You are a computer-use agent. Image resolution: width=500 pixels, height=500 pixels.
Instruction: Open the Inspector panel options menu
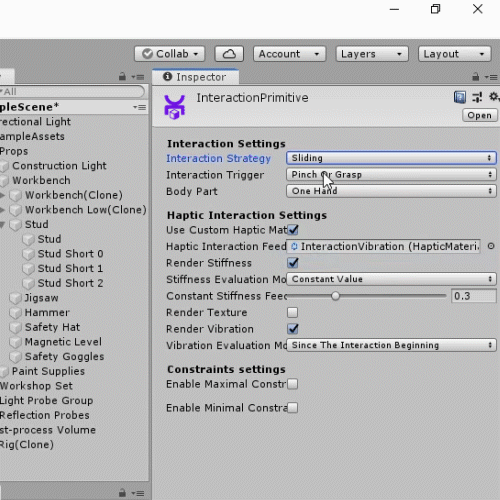(491, 77)
